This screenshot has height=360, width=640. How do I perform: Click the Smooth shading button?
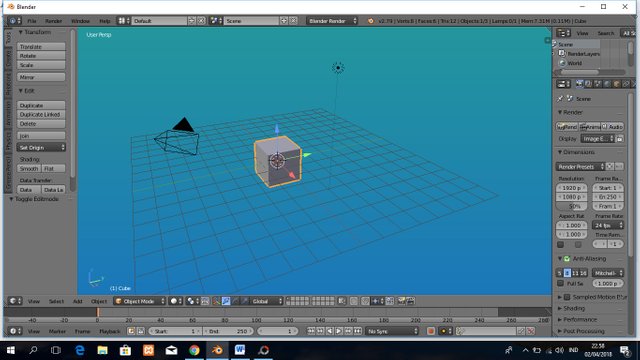[29, 169]
